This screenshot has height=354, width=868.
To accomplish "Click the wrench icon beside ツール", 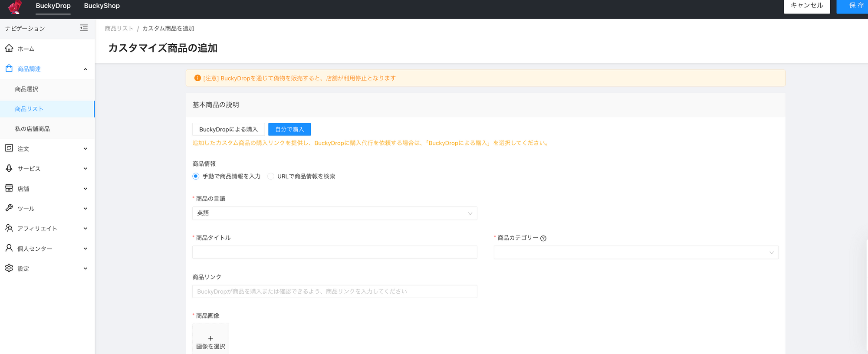I will point(9,208).
